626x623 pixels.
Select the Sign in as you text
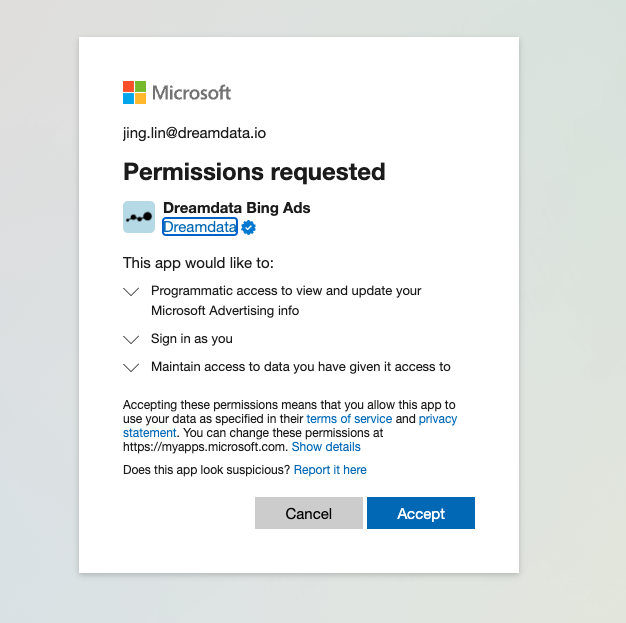(x=192, y=339)
